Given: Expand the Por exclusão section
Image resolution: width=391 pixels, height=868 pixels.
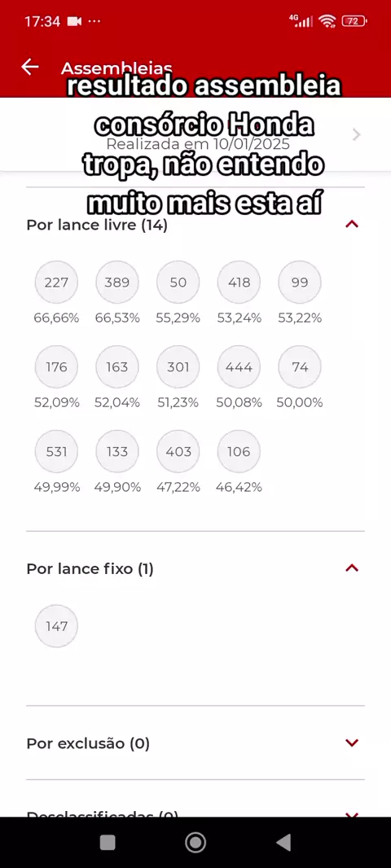Looking at the screenshot, I should click(352, 743).
